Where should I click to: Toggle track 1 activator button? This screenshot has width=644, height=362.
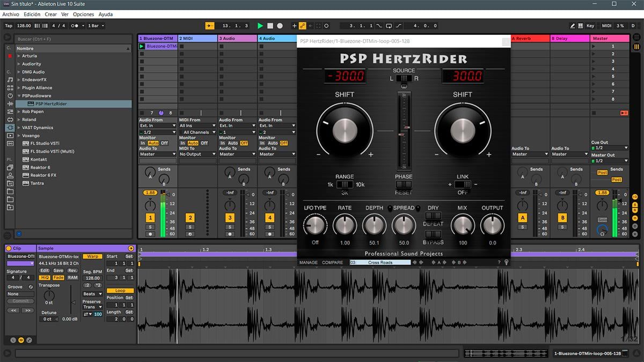(x=150, y=218)
